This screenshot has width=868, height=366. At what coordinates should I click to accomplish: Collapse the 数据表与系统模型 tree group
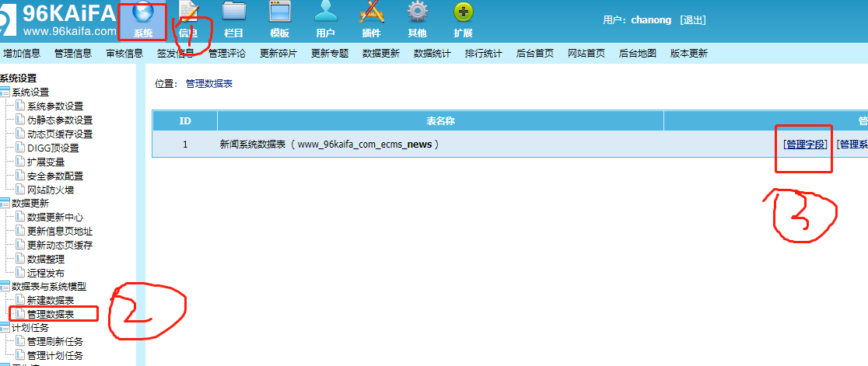(x=5, y=287)
